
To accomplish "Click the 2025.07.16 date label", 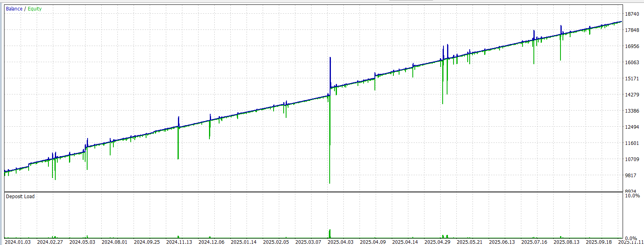I will tap(534, 242).
